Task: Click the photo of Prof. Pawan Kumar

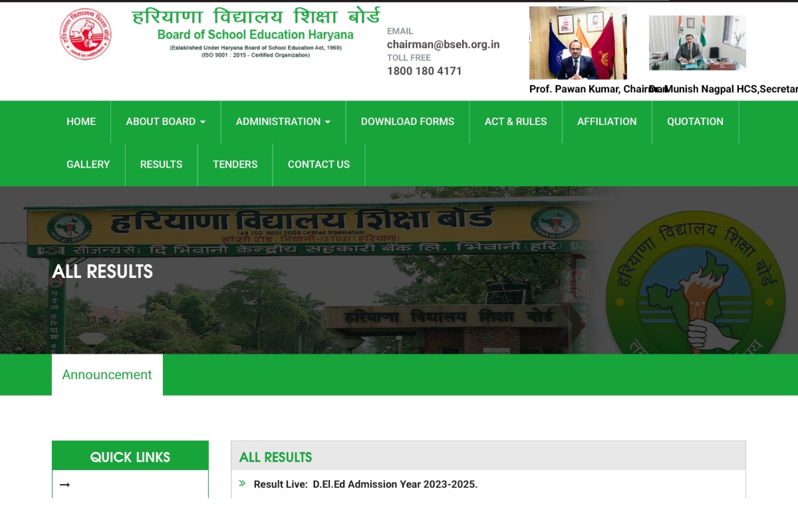Action: (578, 43)
